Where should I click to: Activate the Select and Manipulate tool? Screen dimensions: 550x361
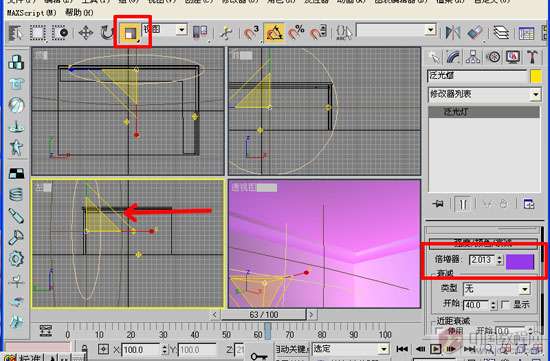point(226,33)
